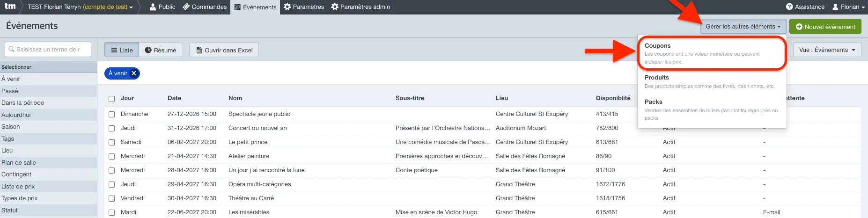Open event Les misérables
This screenshot has height=218, width=868.
249,212
